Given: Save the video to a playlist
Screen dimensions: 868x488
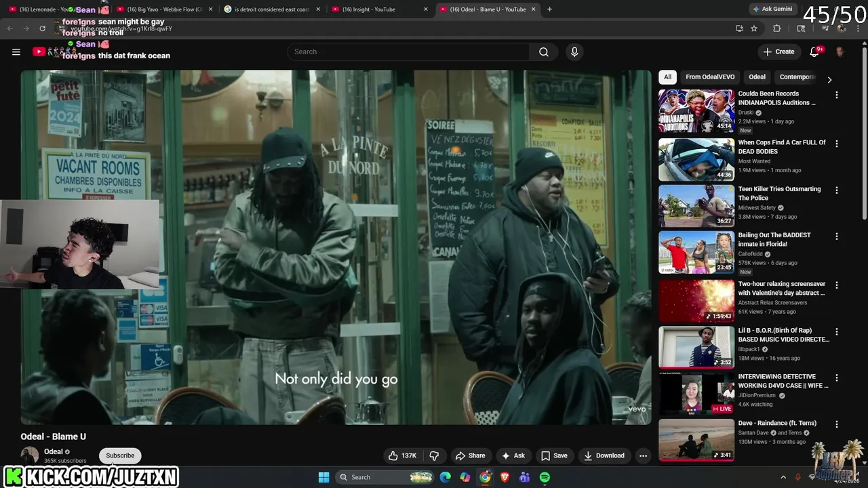Looking at the screenshot, I should click(554, 455).
